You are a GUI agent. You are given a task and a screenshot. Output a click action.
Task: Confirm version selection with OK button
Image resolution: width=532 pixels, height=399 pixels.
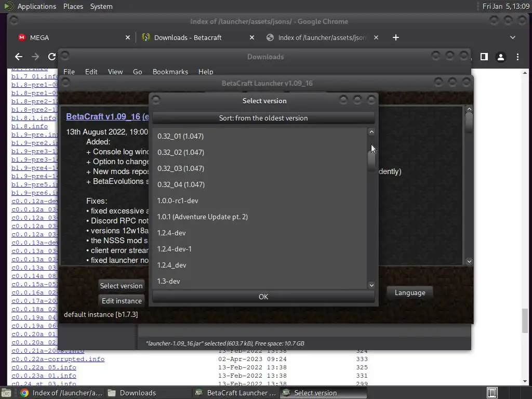click(263, 297)
